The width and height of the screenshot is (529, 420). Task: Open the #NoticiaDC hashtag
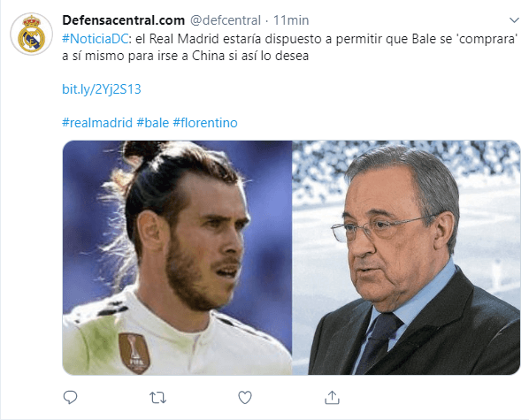[x=95, y=39]
